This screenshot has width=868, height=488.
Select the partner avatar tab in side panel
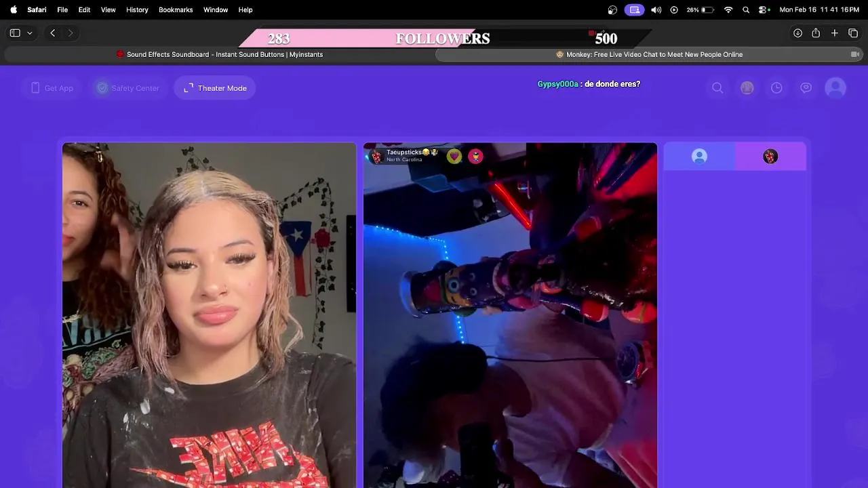[770, 157]
